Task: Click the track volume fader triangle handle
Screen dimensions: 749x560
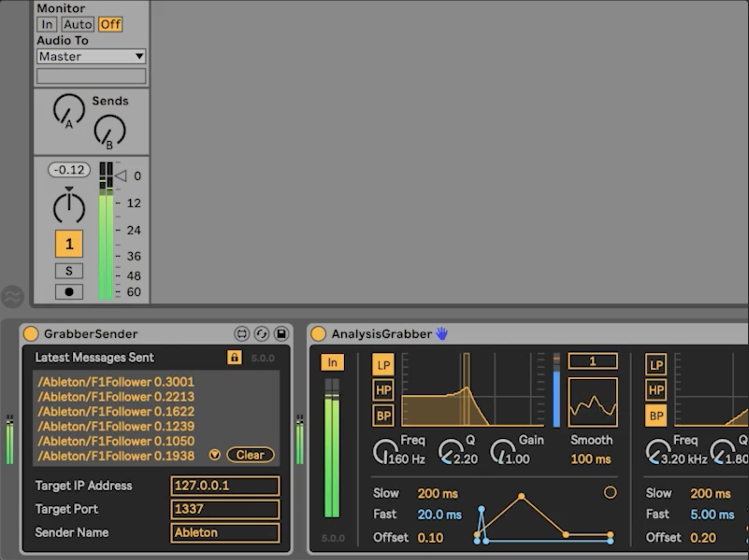Action: (x=121, y=176)
